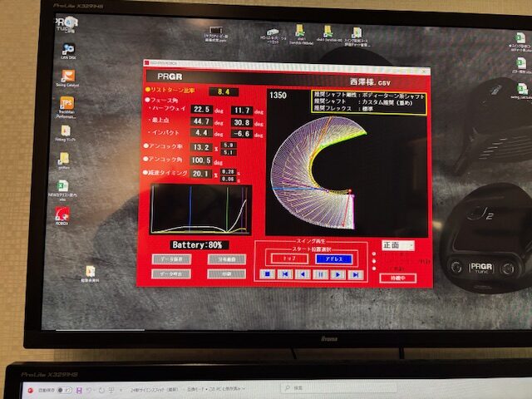
Task: Click the 待機中 status button
Action: (397, 278)
